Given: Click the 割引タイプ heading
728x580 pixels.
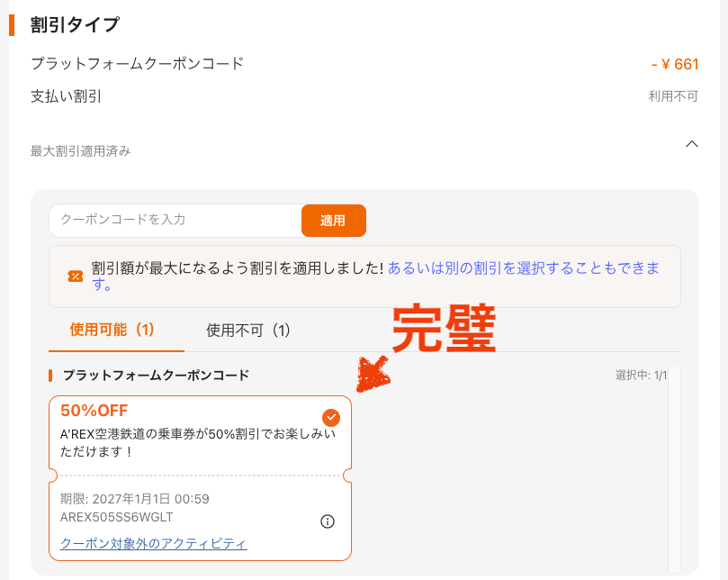Looking at the screenshot, I should pos(75,24).
